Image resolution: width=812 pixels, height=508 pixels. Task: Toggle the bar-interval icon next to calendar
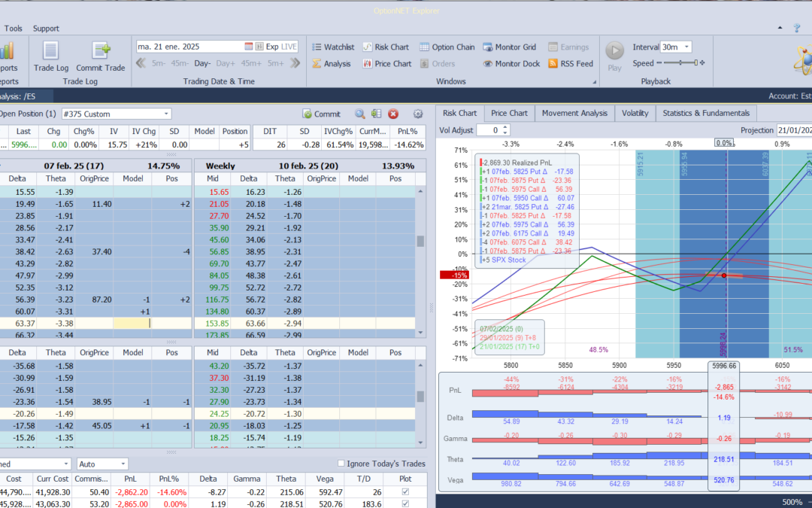pos(259,47)
